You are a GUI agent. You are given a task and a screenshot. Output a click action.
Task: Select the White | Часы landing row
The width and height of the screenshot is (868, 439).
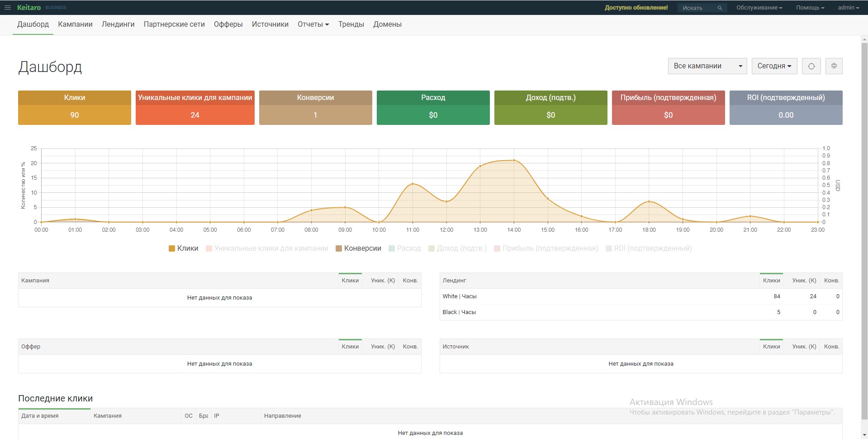pyautogui.click(x=641, y=296)
